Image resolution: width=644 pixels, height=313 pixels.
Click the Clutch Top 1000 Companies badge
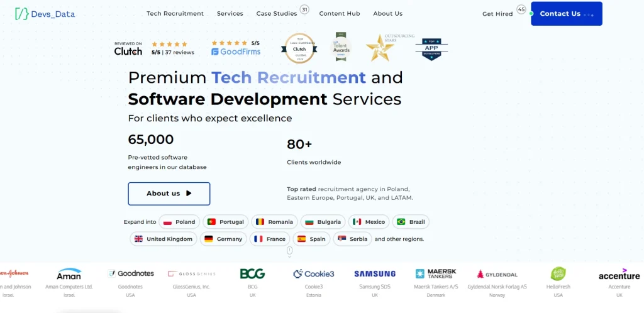point(299,48)
